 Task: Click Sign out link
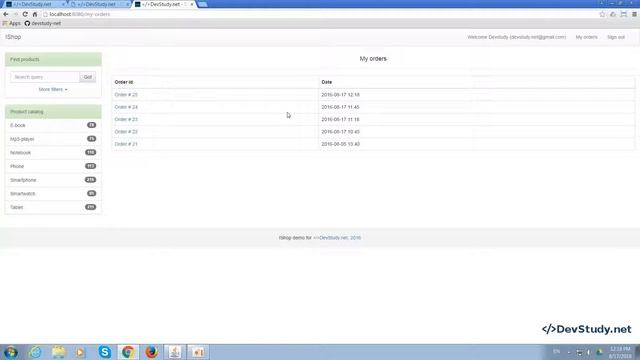[x=616, y=37]
